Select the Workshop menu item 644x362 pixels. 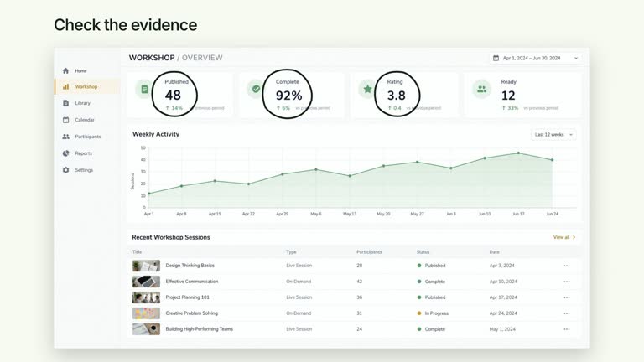click(86, 86)
